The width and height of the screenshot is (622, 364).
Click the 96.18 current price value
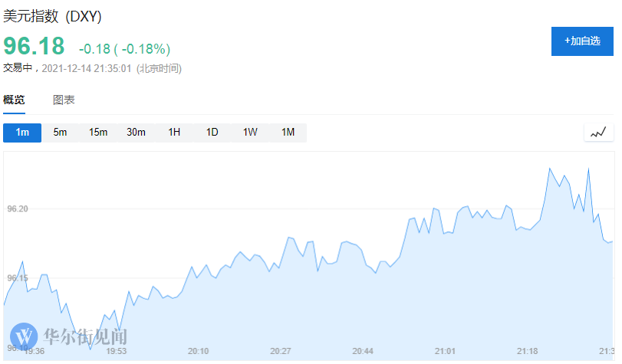34,46
